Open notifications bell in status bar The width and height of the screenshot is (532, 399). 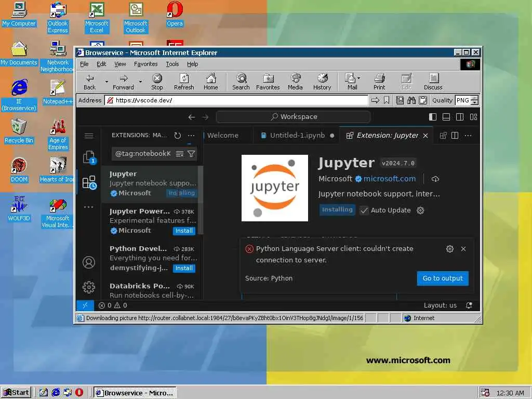click(469, 305)
